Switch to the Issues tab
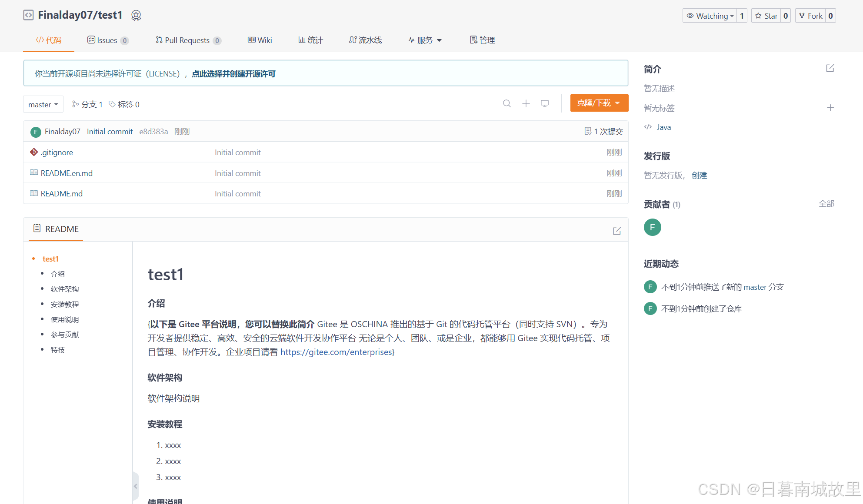 click(107, 40)
